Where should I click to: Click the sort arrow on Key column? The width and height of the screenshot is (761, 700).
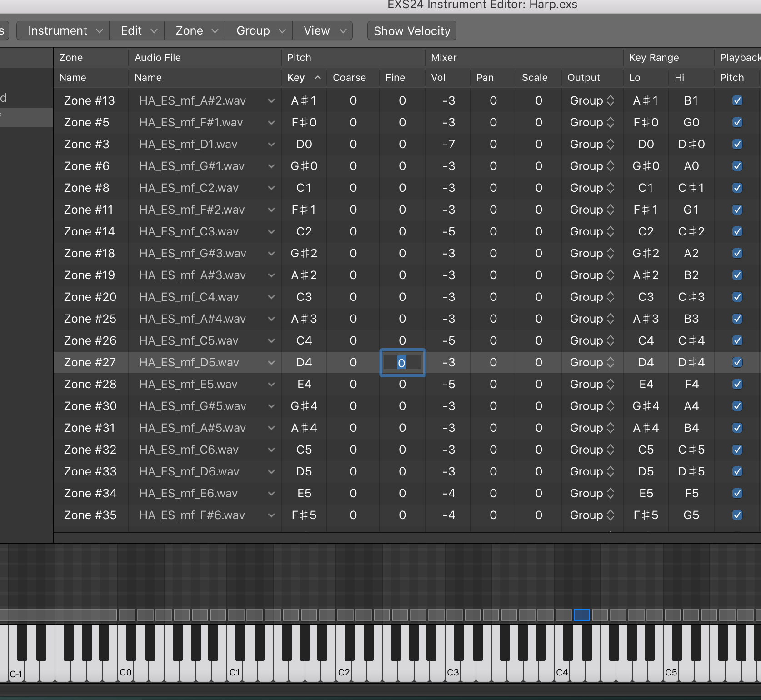(318, 78)
